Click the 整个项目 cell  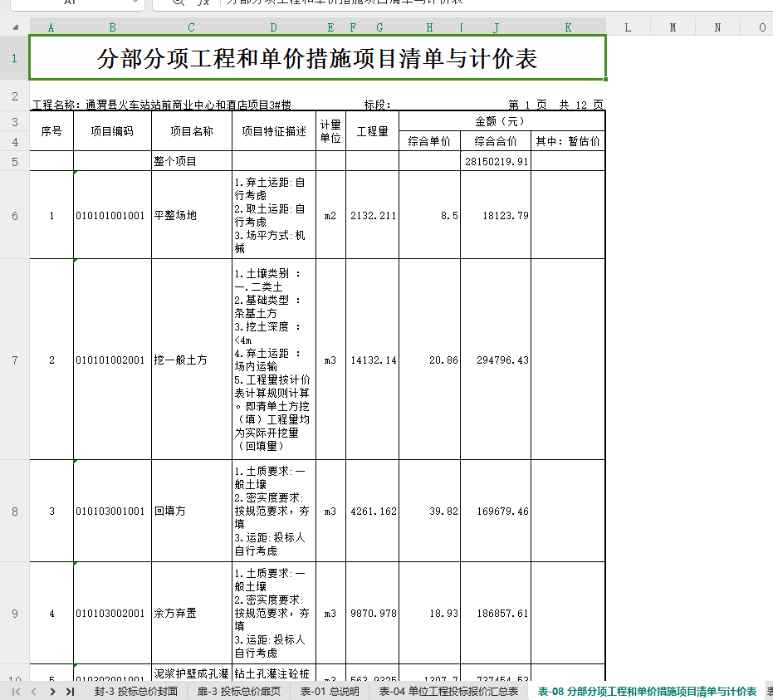[x=191, y=161]
